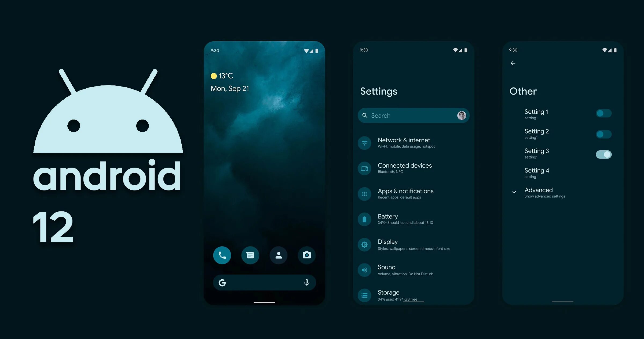The width and height of the screenshot is (644, 339).
Task: Open the Phone dialer app
Action: 222,255
